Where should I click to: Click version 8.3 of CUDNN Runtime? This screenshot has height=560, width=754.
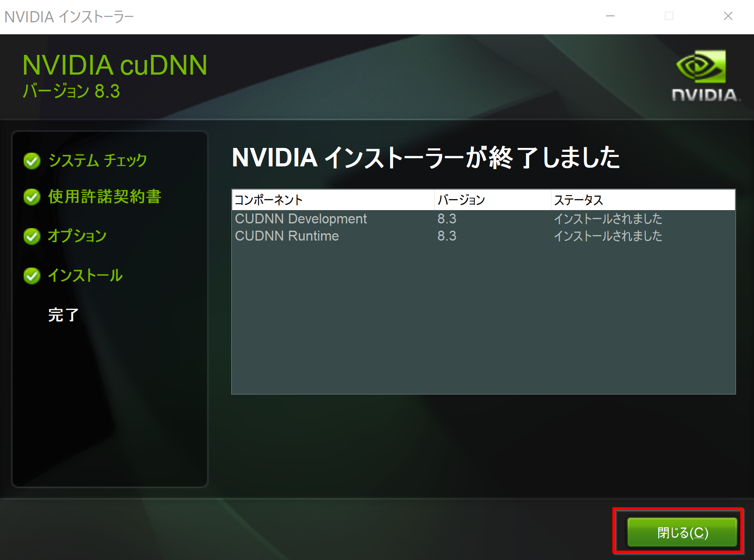[447, 236]
